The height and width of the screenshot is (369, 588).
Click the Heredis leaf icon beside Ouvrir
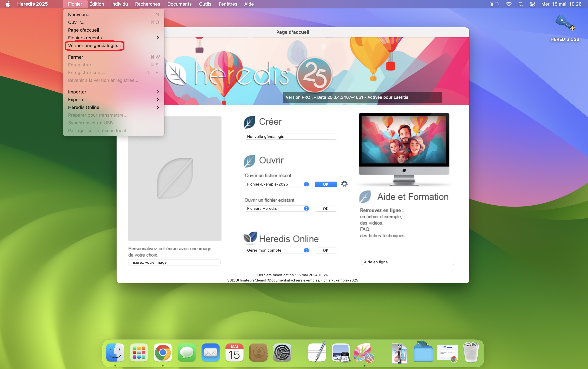[x=249, y=161]
